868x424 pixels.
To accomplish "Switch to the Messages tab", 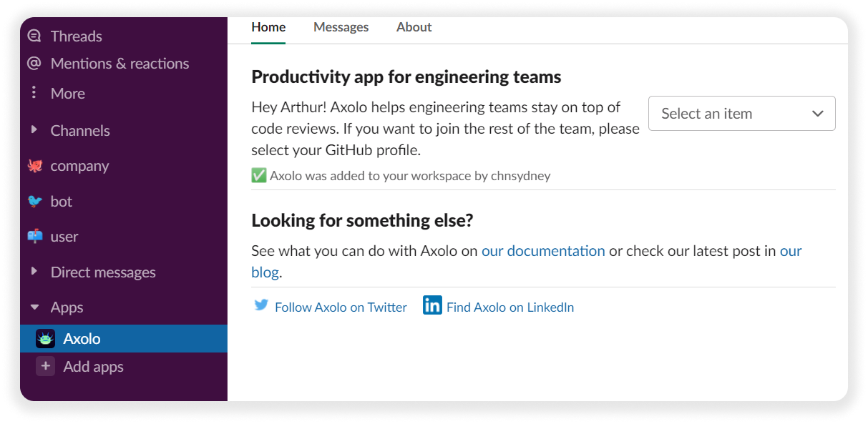I will tap(341, 27).
